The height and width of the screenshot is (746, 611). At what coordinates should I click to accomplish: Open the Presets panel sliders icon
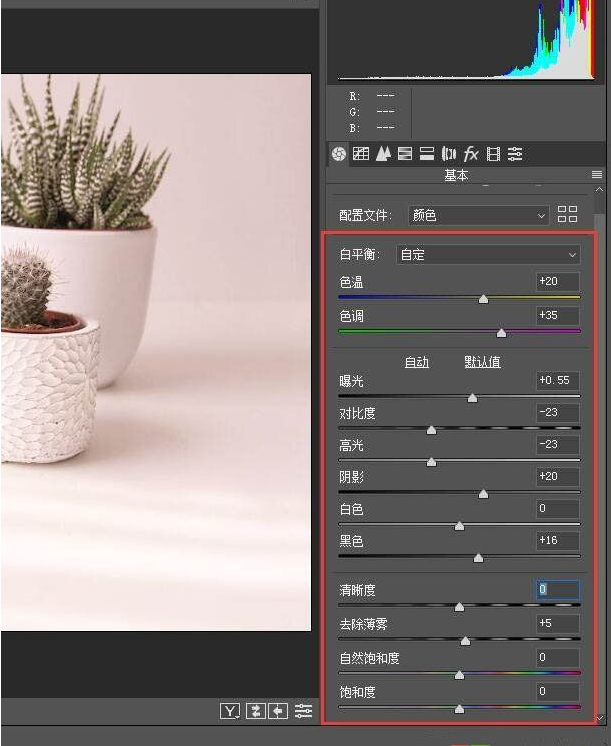(515, 154)
